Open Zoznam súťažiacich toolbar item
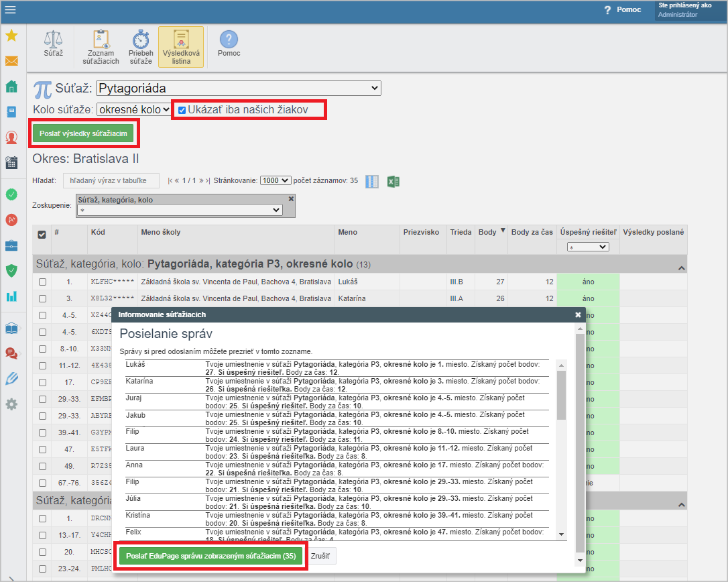The image size is (728, 582). coord(101,47)
